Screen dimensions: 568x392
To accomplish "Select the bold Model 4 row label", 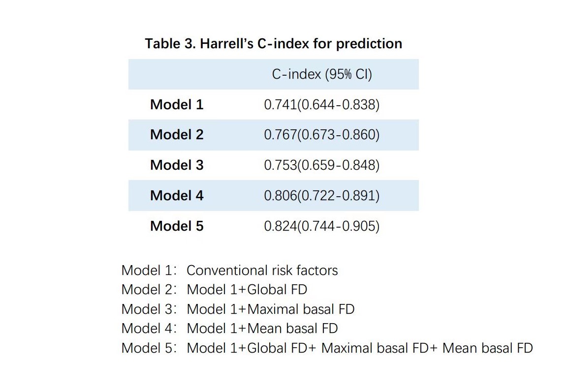I will tap(176, 196).
